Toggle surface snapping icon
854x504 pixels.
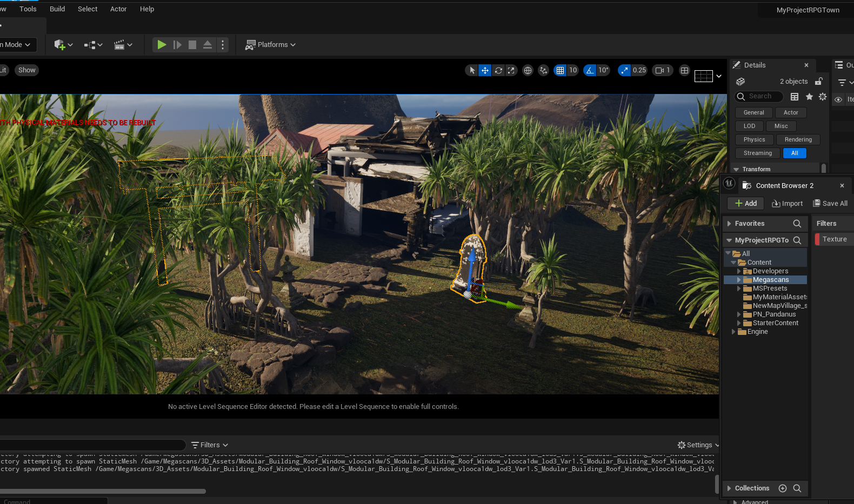click(x=544, y=70)
